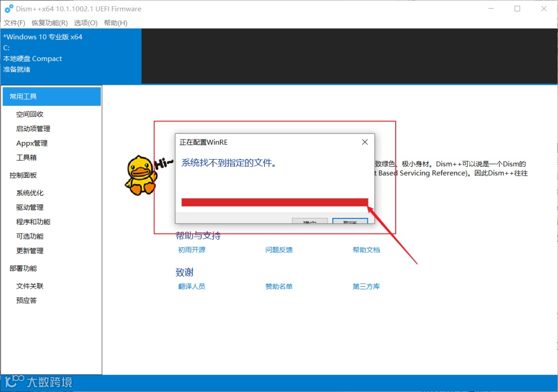Open the 翻译人员 link
The width and height of the screenshot is (558, 392).
(x=192, y=286)
